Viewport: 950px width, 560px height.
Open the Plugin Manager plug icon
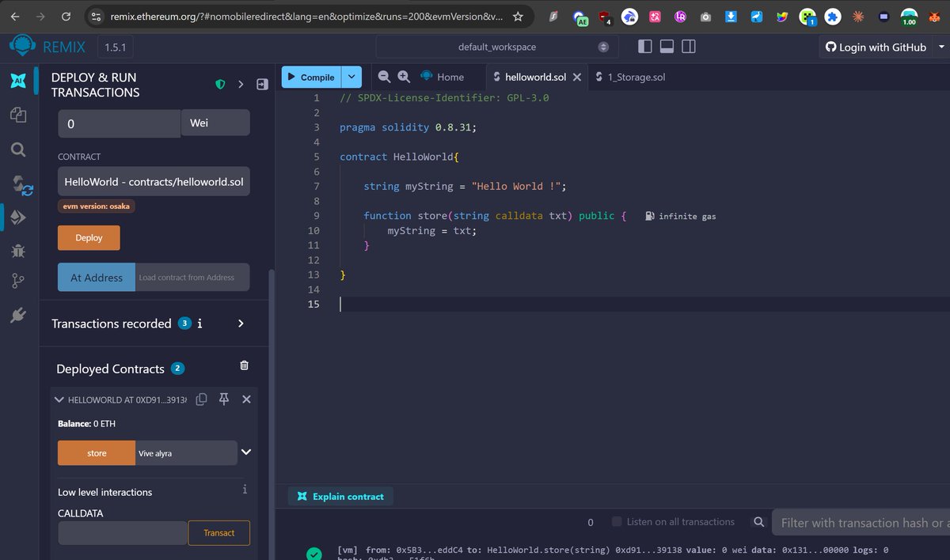click(x=17, y=316)
